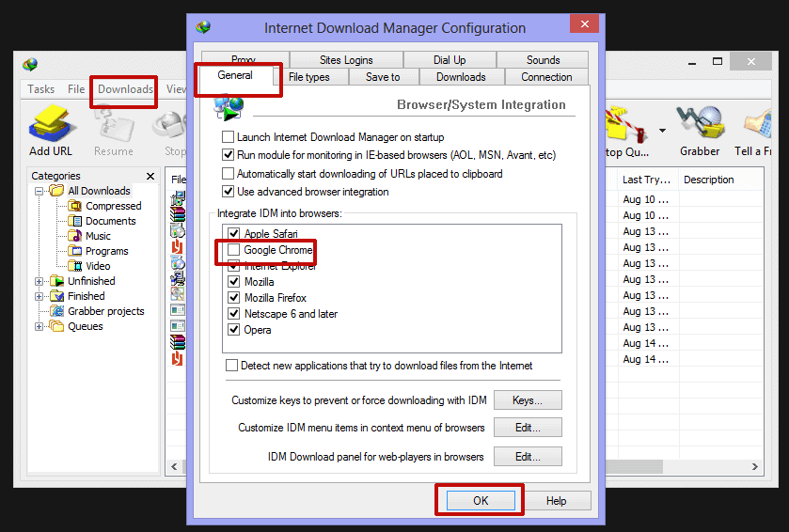Viewport: 789px width, 532px height.
Task: Click the IDM logo in main window title bar
Action: 30,64
